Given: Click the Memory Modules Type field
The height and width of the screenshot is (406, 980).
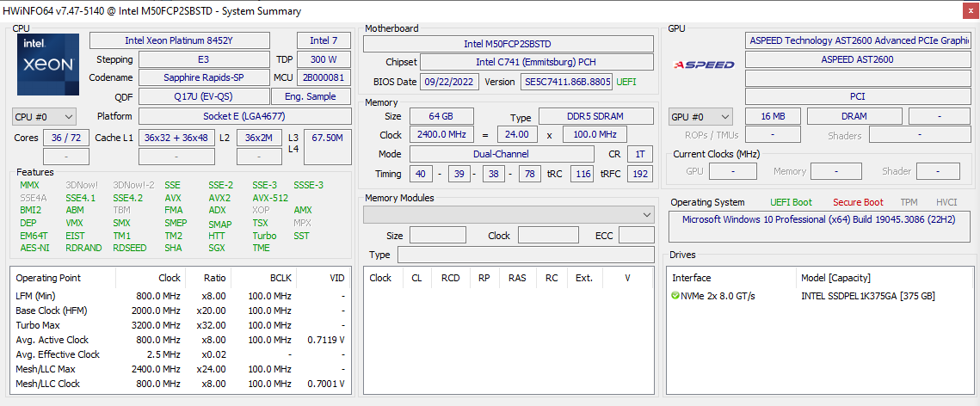Looking at the screenshot, I should [x=527, y=255].
